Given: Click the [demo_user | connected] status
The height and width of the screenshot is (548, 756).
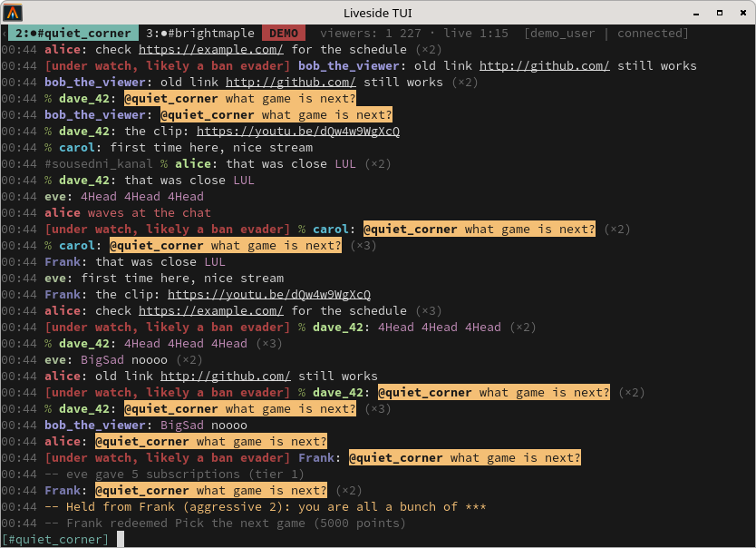Looking at the screenshot, I should point(606,34).
